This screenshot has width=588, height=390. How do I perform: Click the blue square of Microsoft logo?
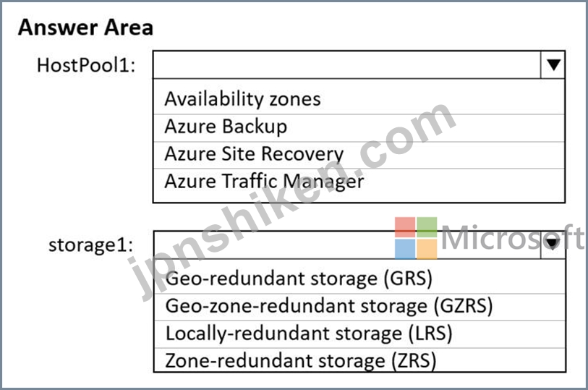[405, 249]
